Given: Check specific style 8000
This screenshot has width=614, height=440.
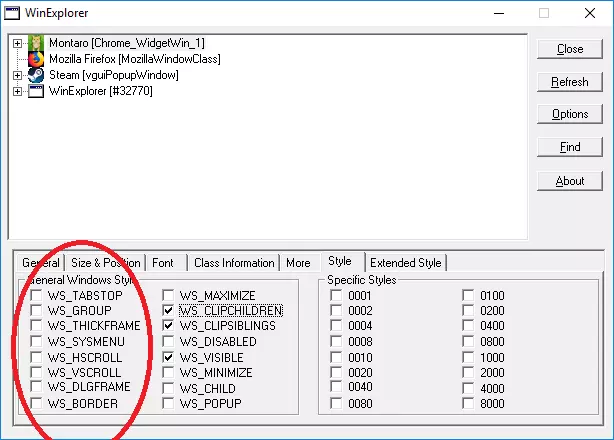Looking at the screenshot, I should 468,403.
